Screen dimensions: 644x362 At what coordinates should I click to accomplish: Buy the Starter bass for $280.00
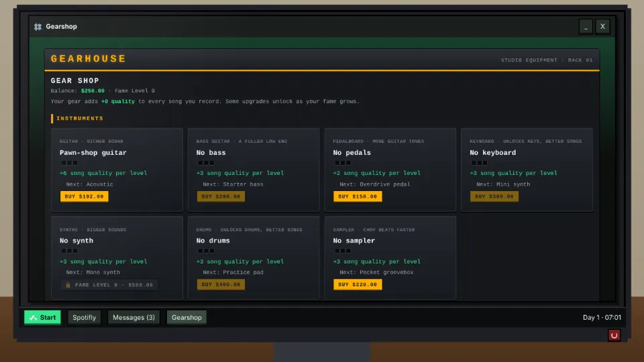coord(221,196)
